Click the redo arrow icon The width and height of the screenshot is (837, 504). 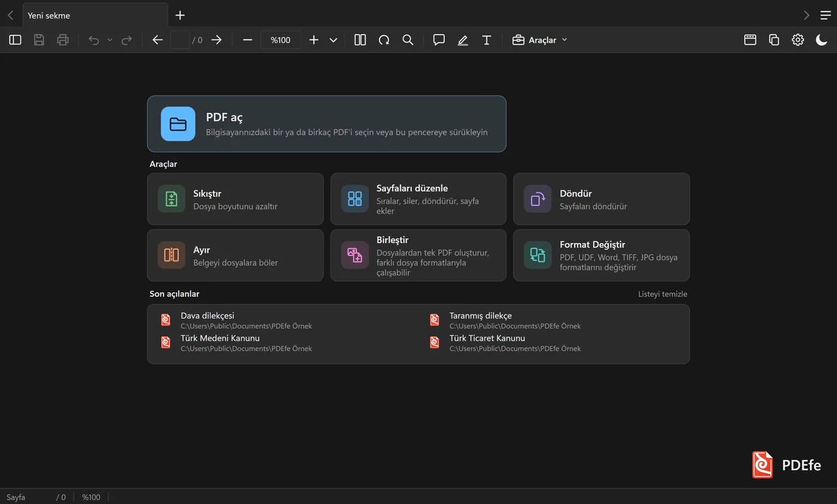[127, 40]
